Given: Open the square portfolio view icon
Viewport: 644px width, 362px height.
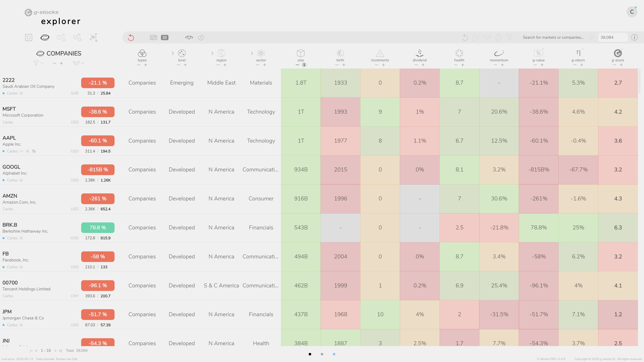Looking at the screenshot, I should click(29, 38).
